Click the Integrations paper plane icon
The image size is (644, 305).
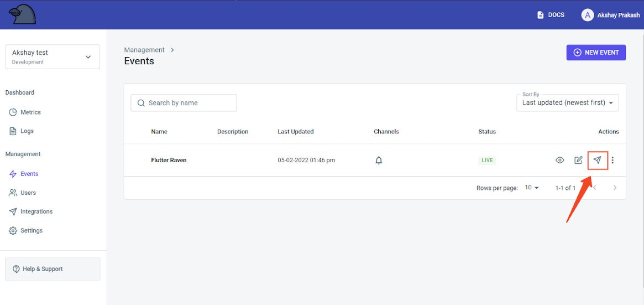click(13, 211)
